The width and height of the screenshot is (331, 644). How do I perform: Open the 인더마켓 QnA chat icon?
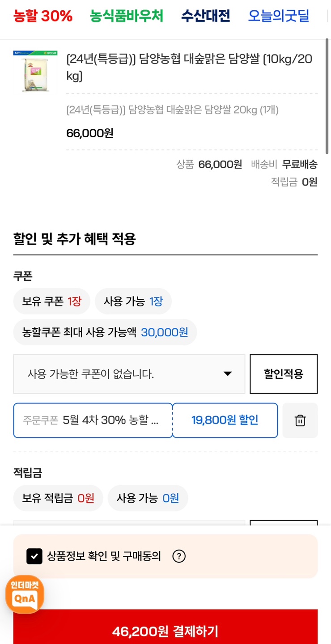(25, 594)
